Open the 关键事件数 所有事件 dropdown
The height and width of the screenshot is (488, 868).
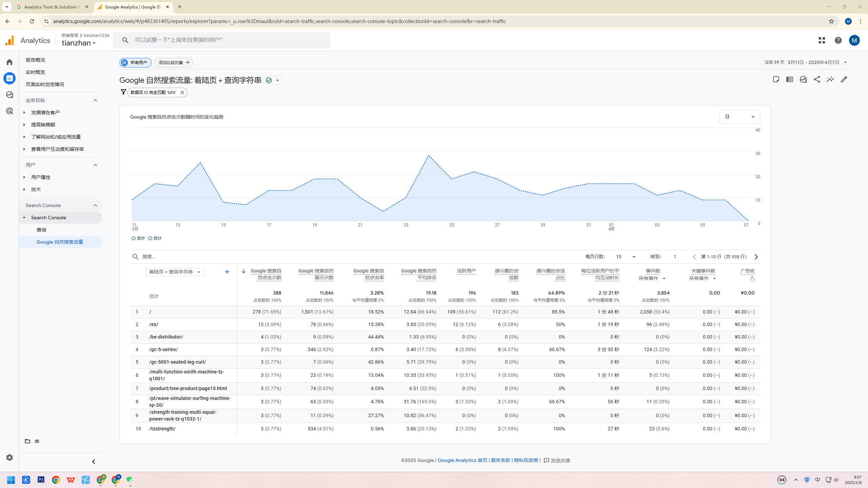[x=703, y=279]
